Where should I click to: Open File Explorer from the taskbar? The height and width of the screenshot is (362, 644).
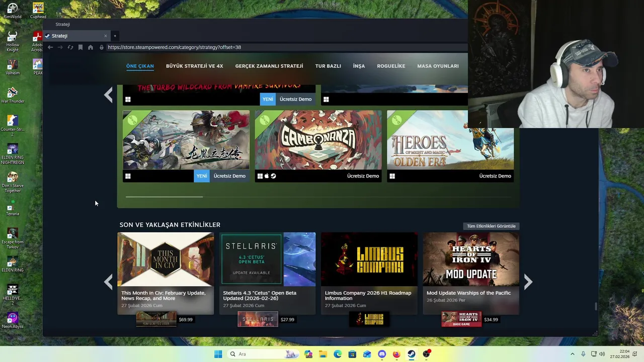323,354
